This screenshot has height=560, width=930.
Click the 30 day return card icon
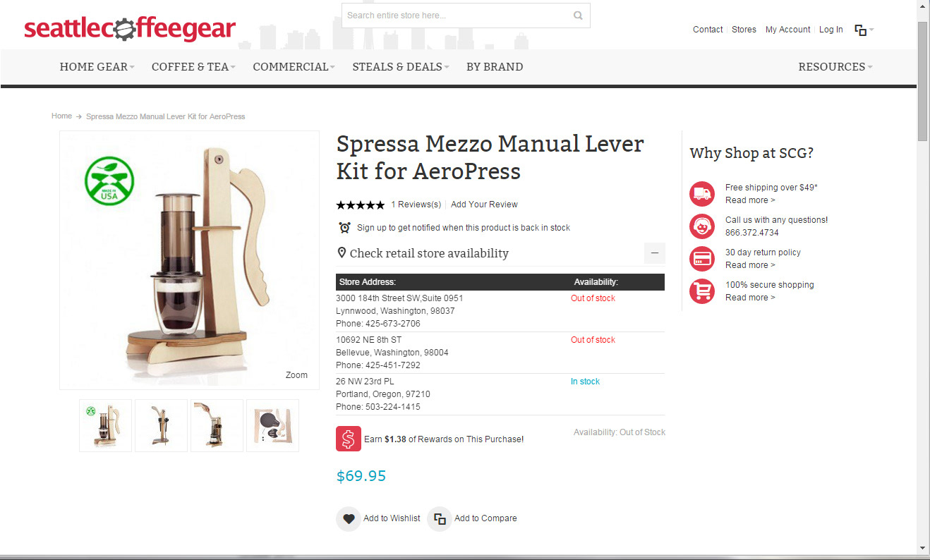click(702, 259)
